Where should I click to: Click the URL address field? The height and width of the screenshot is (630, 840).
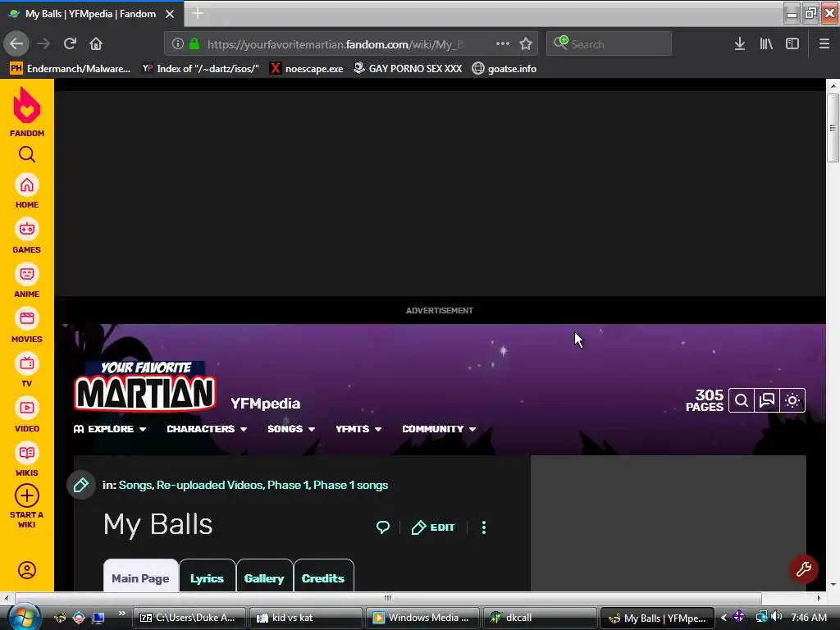(x=335, y=44)
